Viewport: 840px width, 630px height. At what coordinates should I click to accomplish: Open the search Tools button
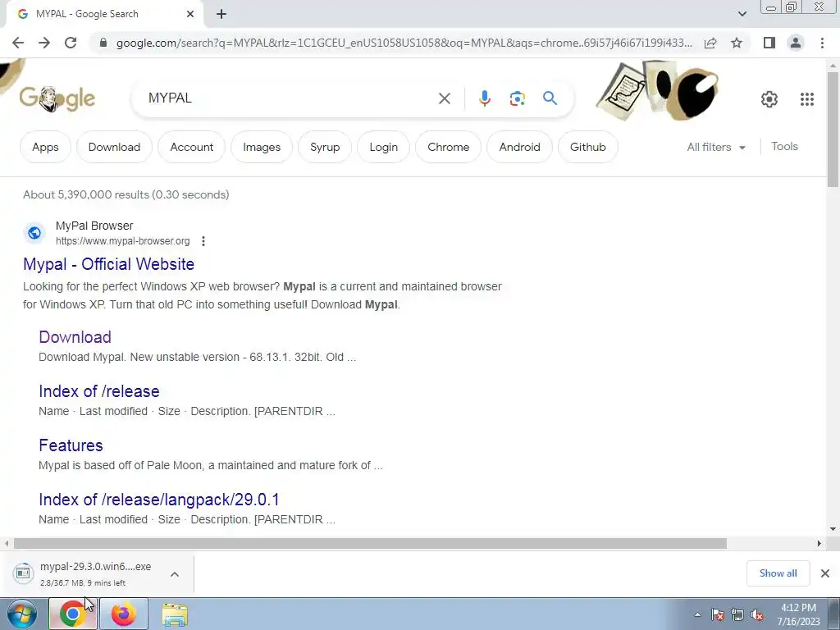click(784, 146)
